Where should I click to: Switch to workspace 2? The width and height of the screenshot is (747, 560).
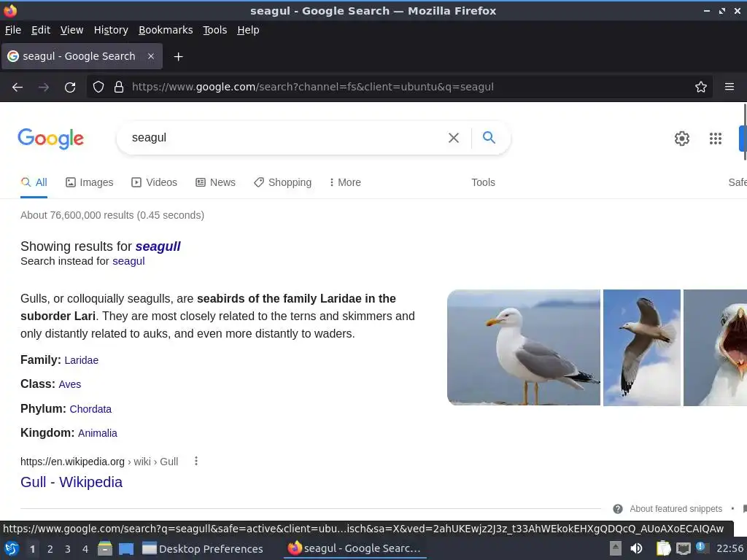click(x=50, y=549)
